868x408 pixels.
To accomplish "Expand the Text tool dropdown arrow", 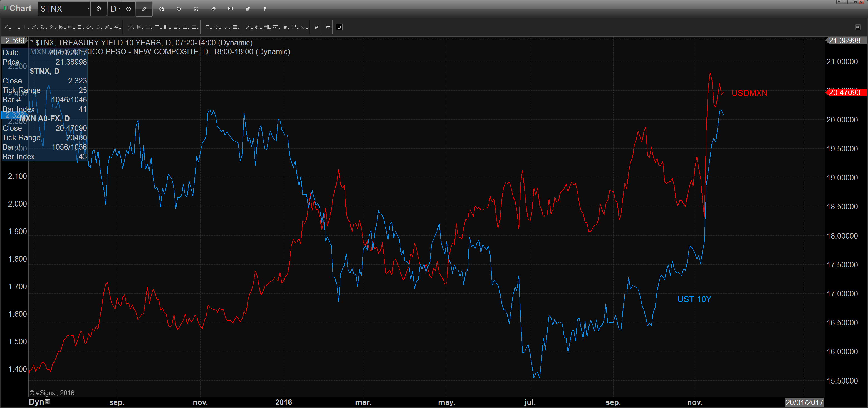I will pos(211,29).
